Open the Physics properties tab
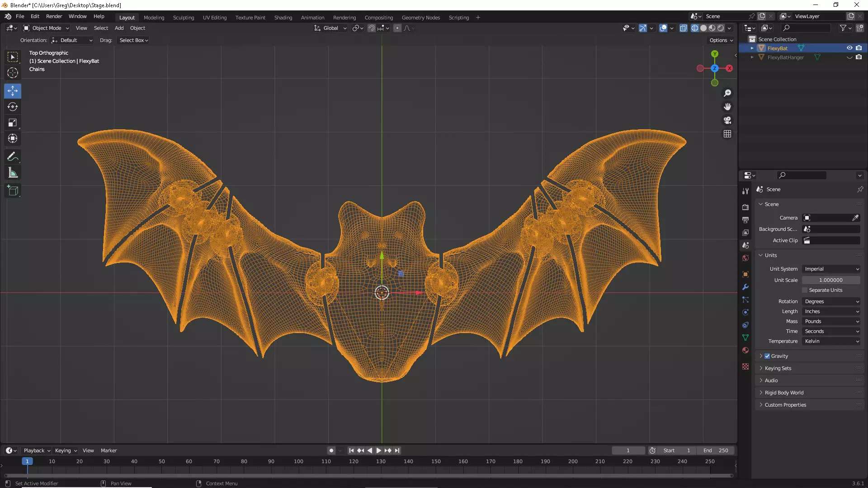Image resolution: width=868 pixels, height=488 pixels. 745,312
